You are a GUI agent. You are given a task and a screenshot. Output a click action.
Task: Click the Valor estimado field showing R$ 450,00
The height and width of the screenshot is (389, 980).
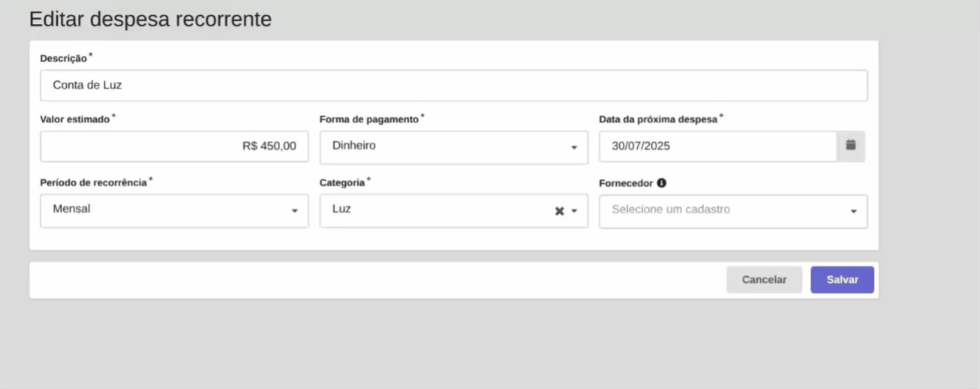(x=174, y=146)
